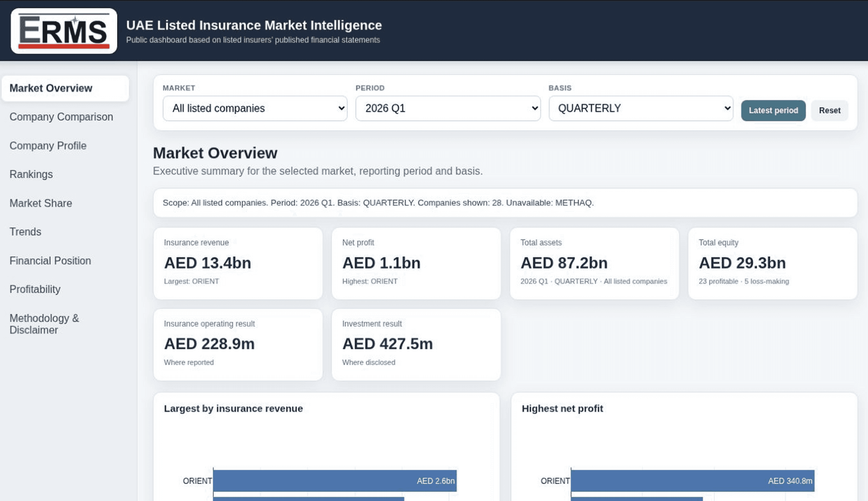868x501 pixels.
Task: Open the Period dropdown set to 2026 Q1
Action: coord(448,108)
